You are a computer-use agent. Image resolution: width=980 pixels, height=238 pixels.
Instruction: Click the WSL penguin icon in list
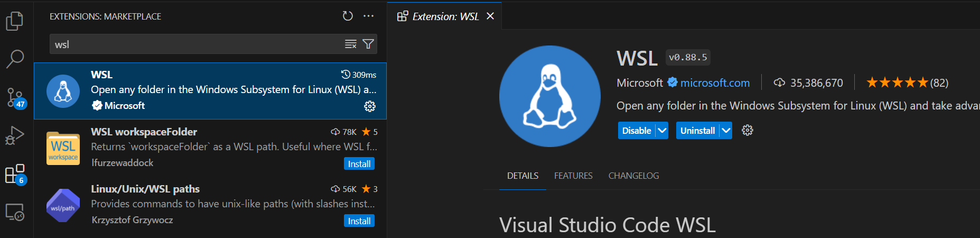click(63, 91)
